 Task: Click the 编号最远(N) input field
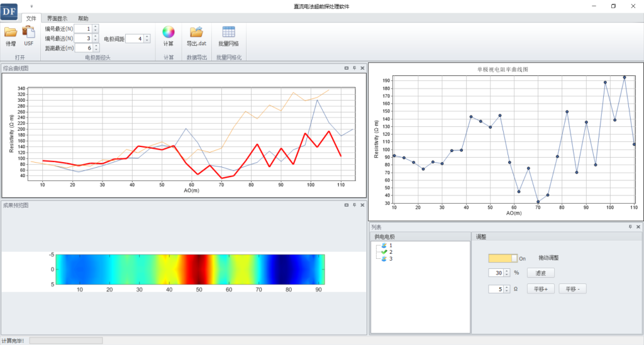click(84, 38)
